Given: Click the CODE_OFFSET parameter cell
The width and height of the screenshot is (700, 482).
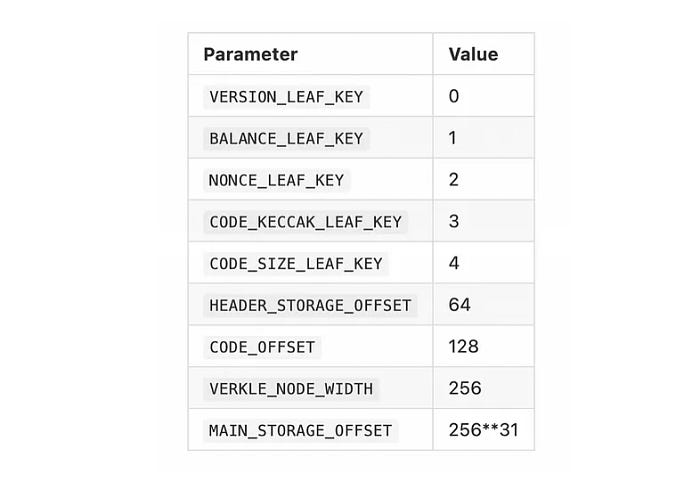Looking at the screenshot, I should tap(262, 347).
